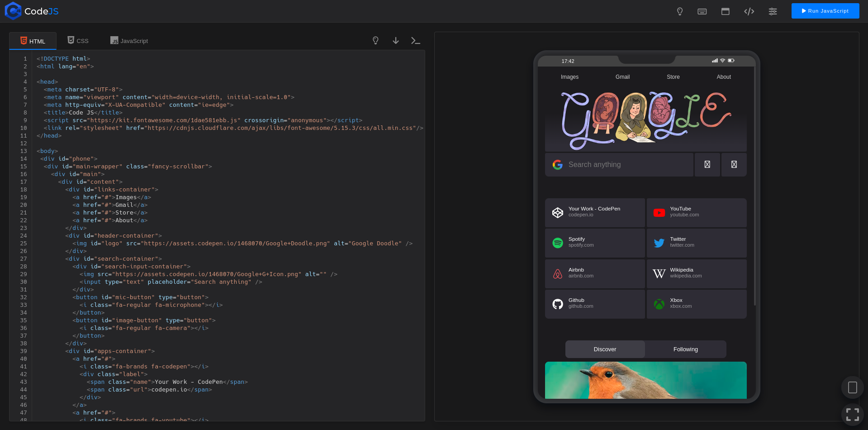Open the Wikipedia tile
The height and width of the screenshot is (430, 868).
point(697,273)
